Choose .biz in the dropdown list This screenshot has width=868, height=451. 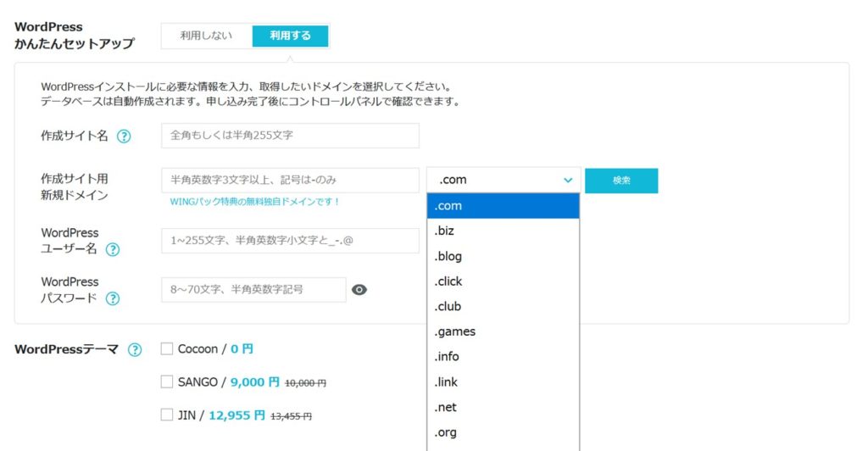(x=504, y=231)
